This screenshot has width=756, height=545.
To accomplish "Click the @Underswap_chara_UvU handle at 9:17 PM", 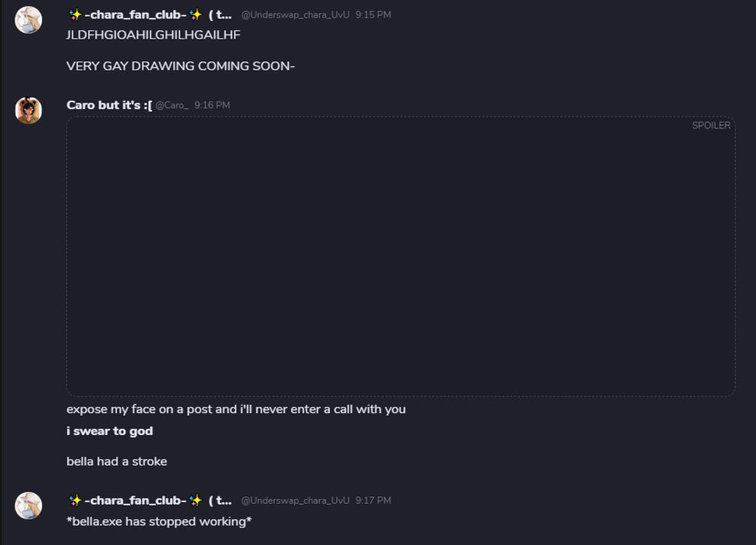I will [295, 500].
